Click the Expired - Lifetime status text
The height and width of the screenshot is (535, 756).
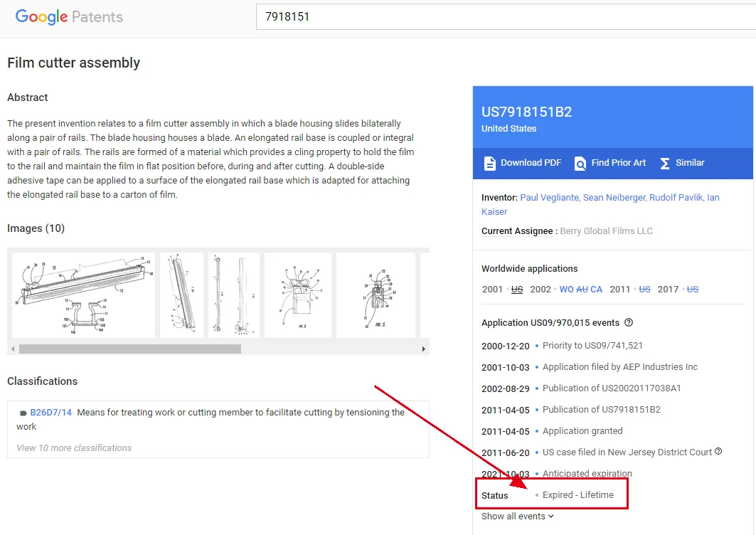[x=578, y=495]
